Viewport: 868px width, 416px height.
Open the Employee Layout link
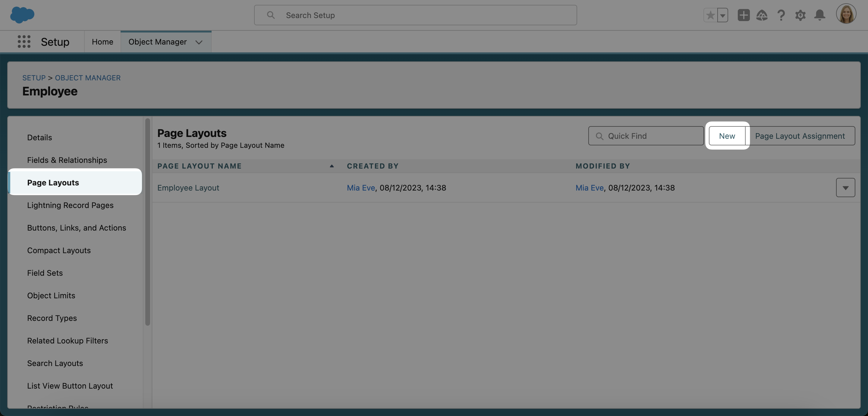[x=188, y=188]
